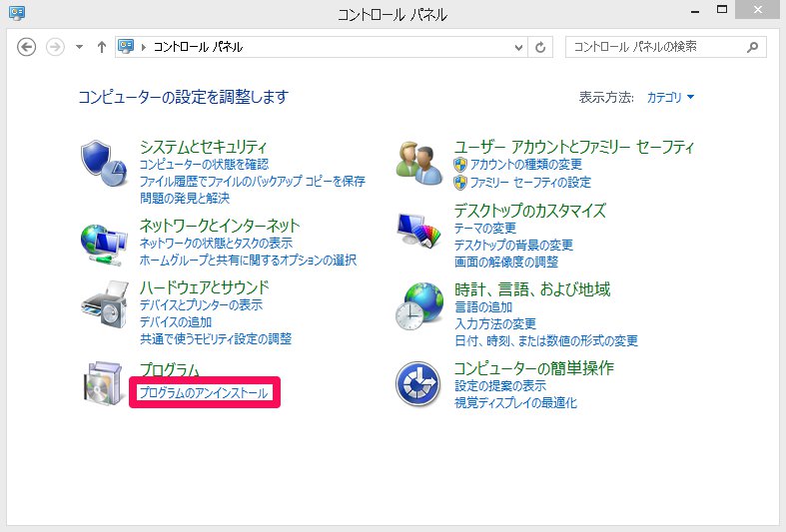Open 視覚ディスプレイの最適化 link
This screenshot has height=532, width=786.
[x=515, y=403]
